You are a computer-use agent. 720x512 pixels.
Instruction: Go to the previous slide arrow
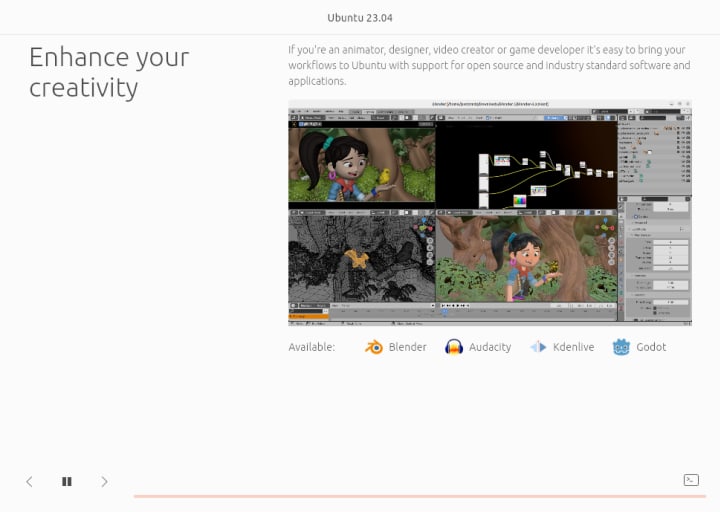pos(29,481)
